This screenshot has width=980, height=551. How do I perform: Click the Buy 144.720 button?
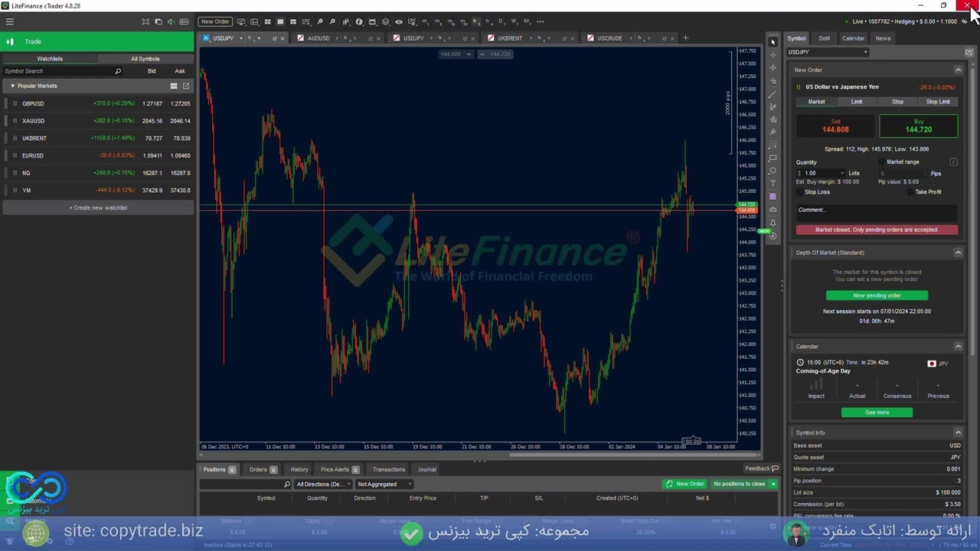918,126
